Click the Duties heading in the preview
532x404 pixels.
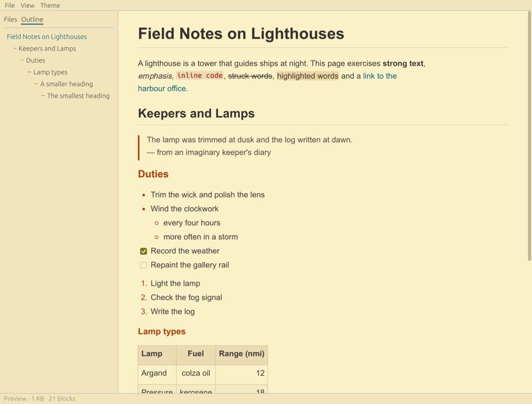(153, 174)
